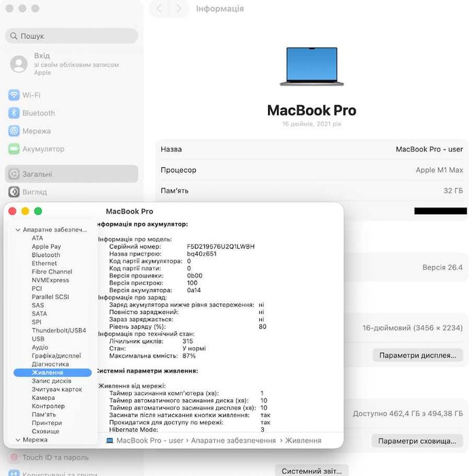Open the Акумулятор battery icon
This screenshot has height=476, width=476.
coord(14,149)
